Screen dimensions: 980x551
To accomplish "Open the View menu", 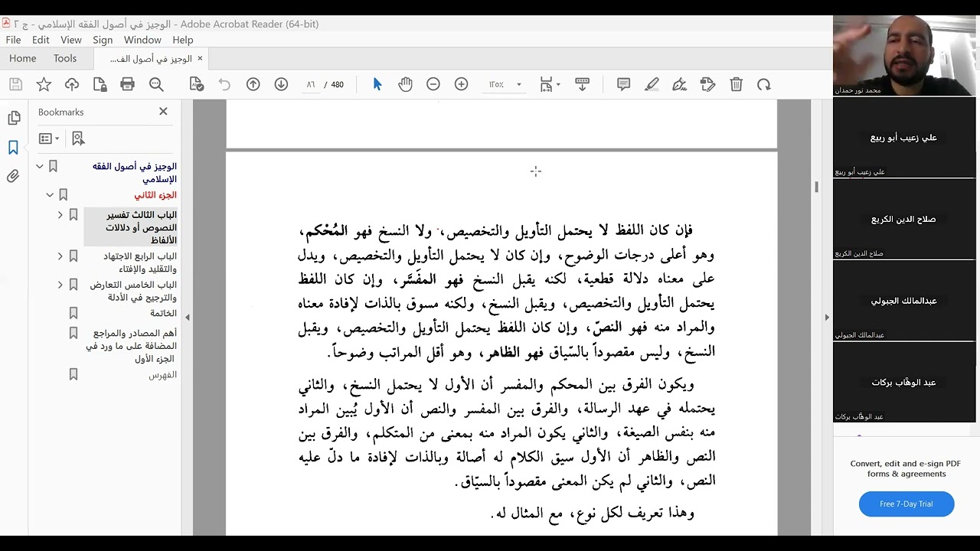I will tap(71, 40).
